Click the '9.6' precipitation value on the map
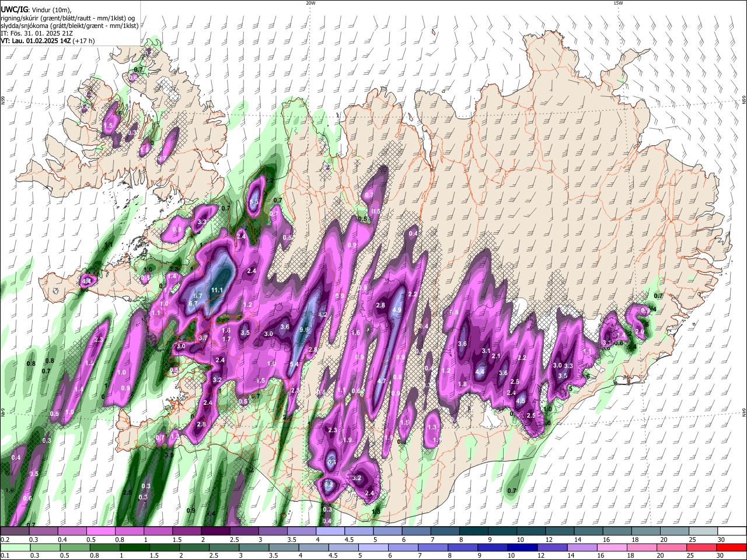The height and width of the screenshot is (560, 747). 304,330
